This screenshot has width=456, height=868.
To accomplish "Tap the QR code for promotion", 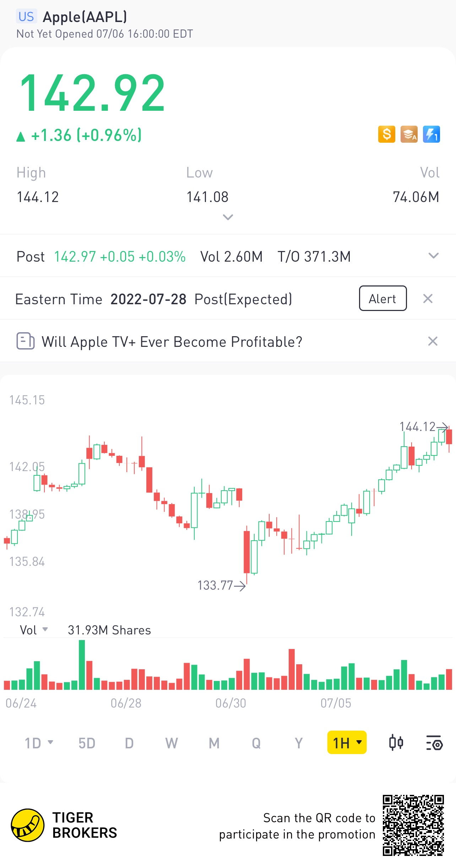I will (413, 825).
